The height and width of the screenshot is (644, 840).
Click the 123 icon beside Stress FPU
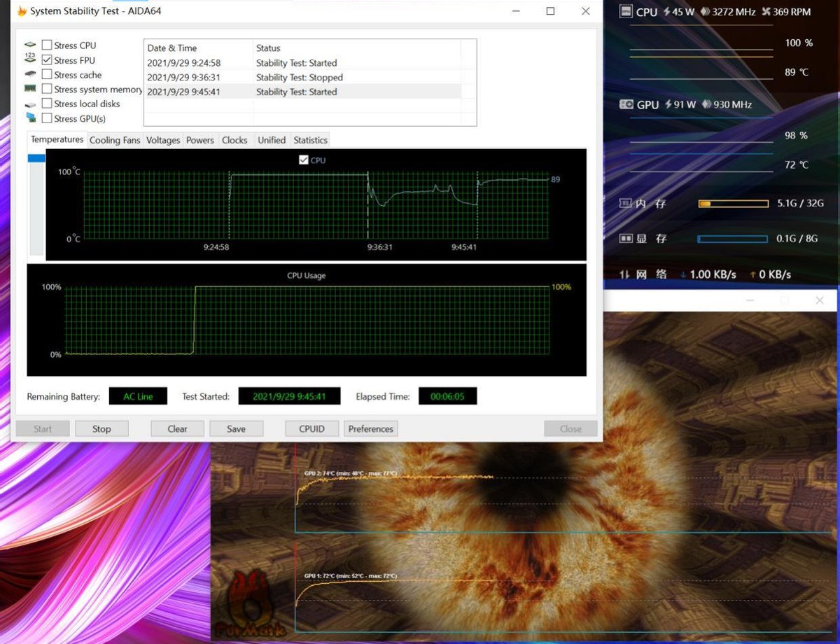click(x=30, y=59)
